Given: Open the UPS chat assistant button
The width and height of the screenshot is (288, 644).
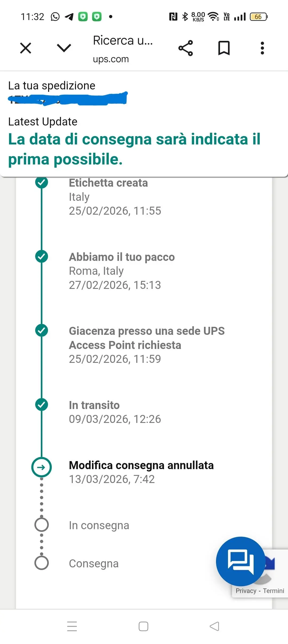Looking at the screenshot, I should click(241, 561).
